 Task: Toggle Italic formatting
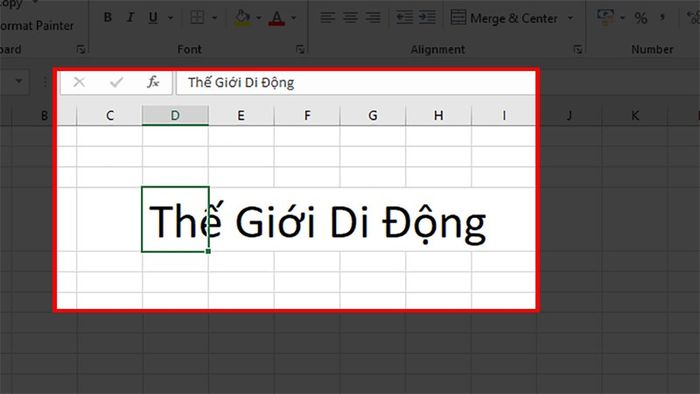[x=130, y=17]
